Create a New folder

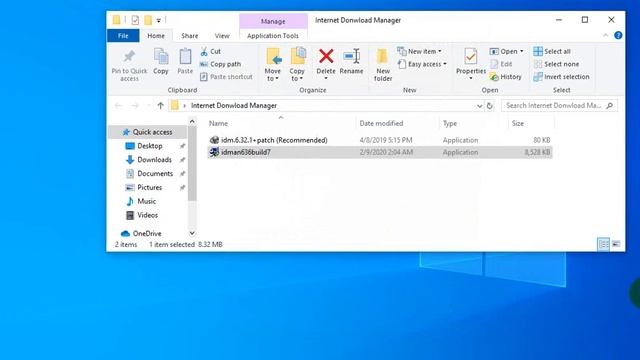click(x=382, y=65)
